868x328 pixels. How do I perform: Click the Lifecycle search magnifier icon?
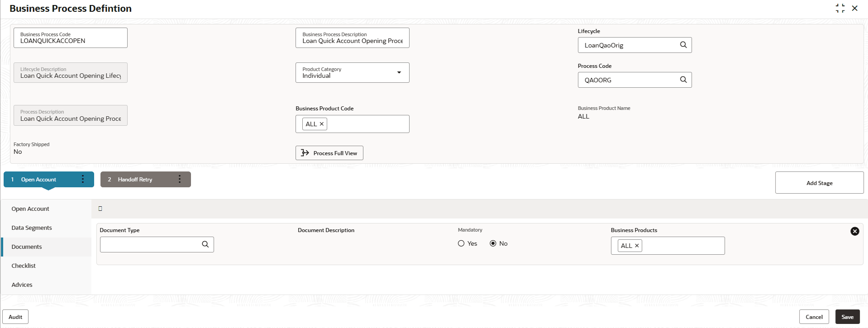[683, 45]
